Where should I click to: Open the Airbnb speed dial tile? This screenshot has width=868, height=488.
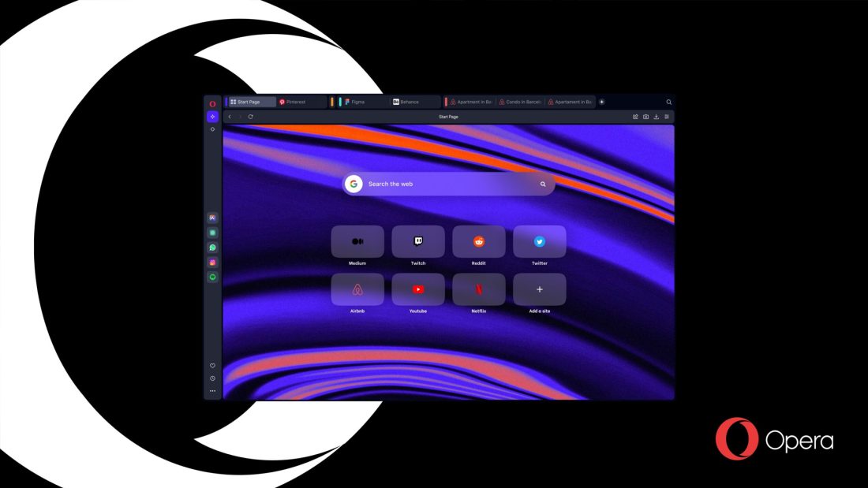(x=357, y=289)
